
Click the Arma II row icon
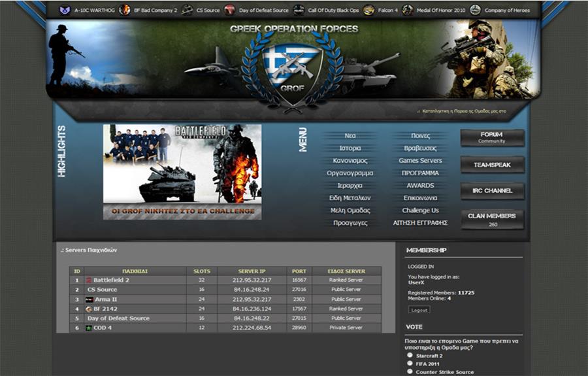[x=90, y=299]
